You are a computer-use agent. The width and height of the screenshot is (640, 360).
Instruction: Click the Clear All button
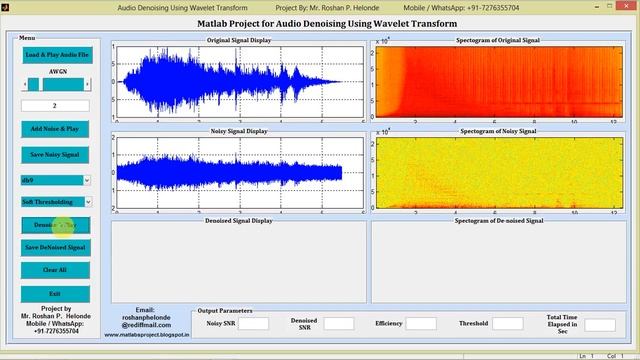coord(55,270)
